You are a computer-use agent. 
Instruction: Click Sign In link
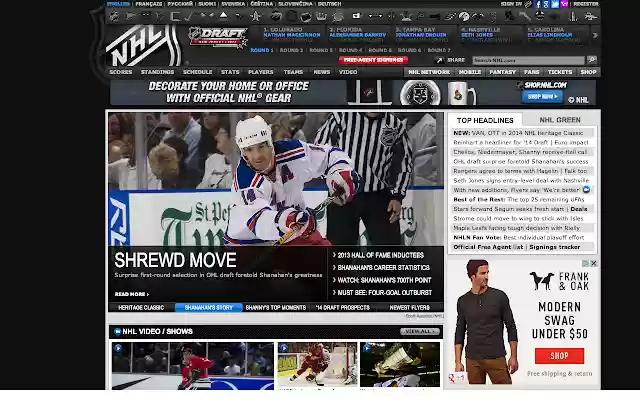[x=511, y=4]
